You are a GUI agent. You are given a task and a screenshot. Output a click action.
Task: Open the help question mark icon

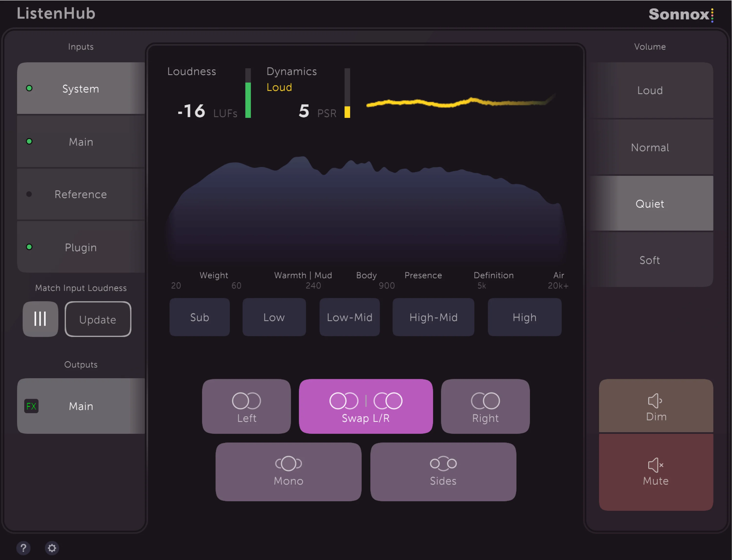pos(23,548)
